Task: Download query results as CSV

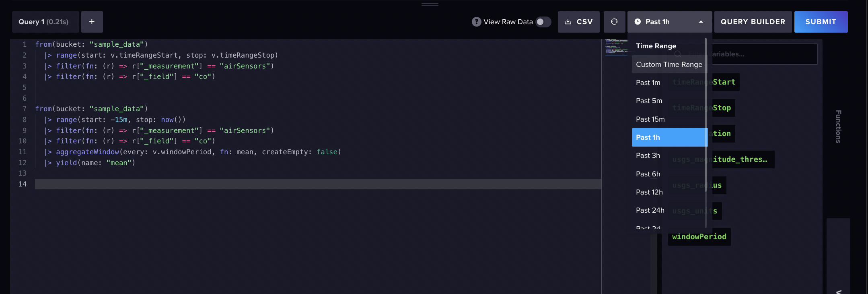Action: 578,22
